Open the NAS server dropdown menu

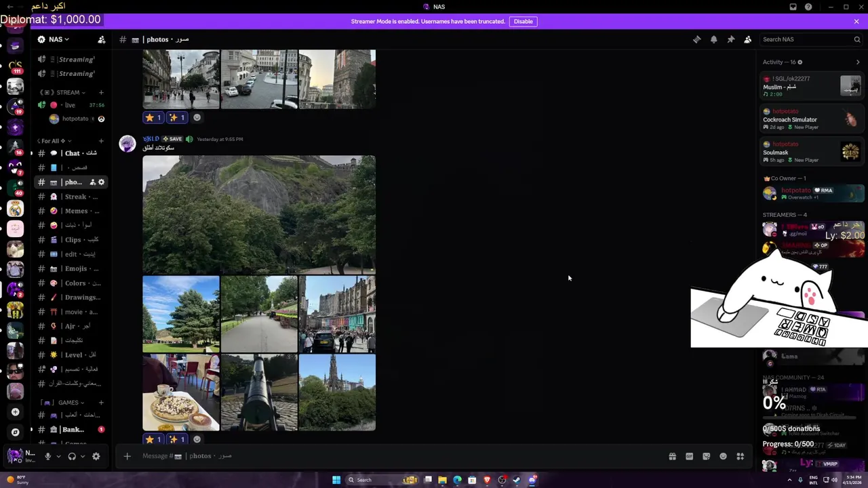tap(53, 39)
